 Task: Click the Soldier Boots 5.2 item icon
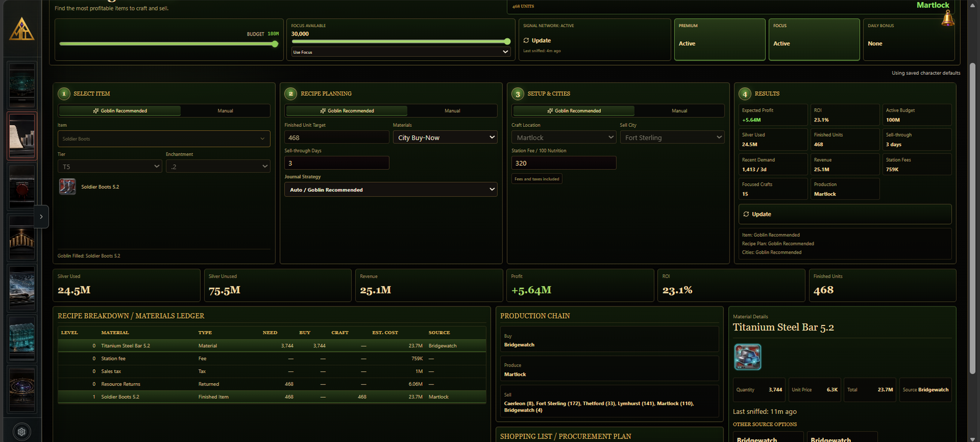click(67, 186)
